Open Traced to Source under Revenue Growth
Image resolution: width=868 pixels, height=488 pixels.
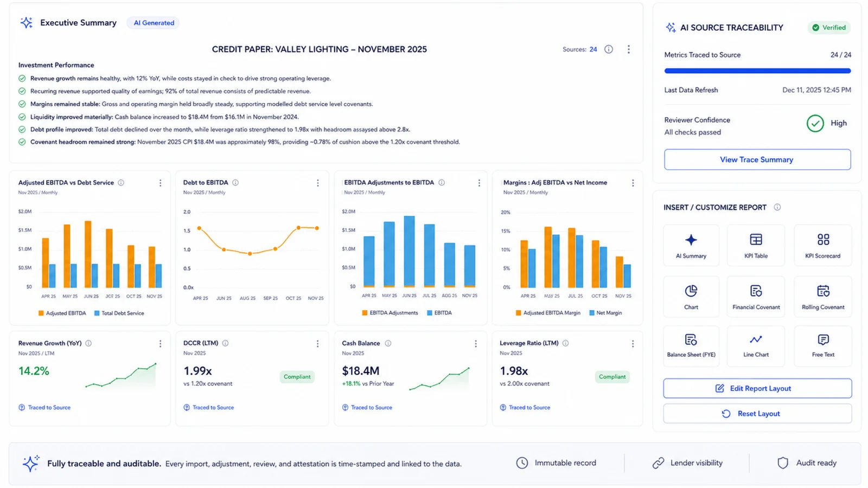(44, 407)
